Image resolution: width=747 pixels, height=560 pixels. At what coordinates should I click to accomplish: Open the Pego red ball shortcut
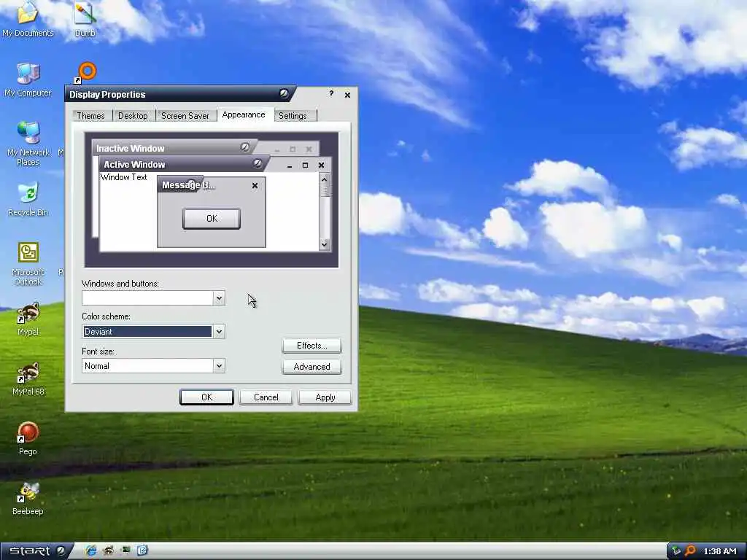tap(28, 438)
